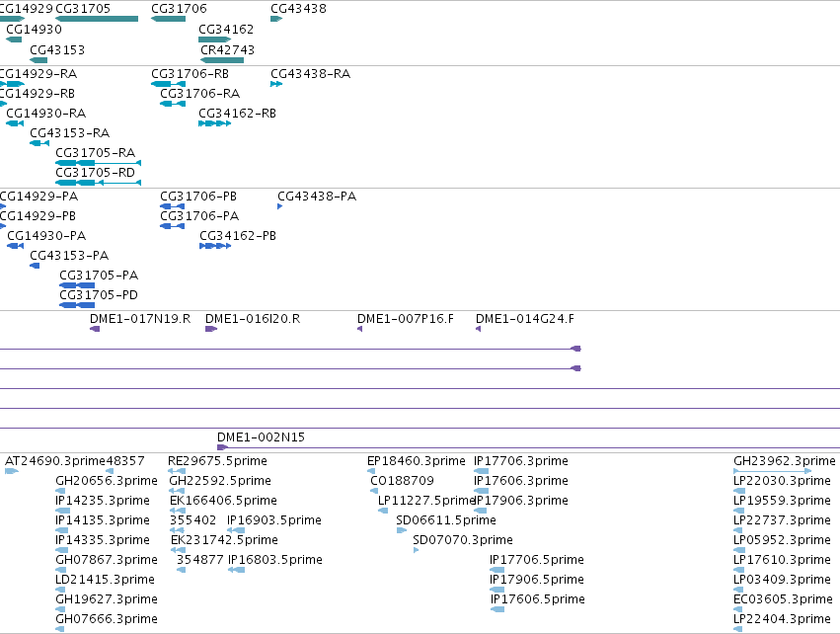
Task: Click protein CG31705-PA
Action: point(77,285)
